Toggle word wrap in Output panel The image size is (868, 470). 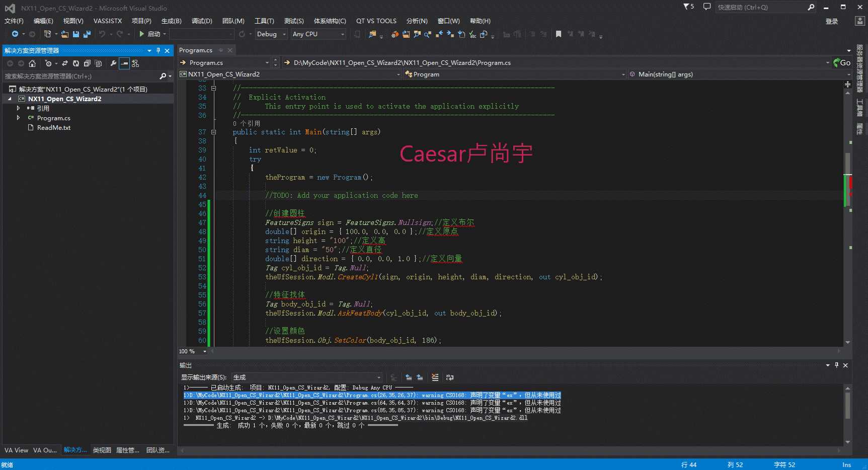pos(450,377)
